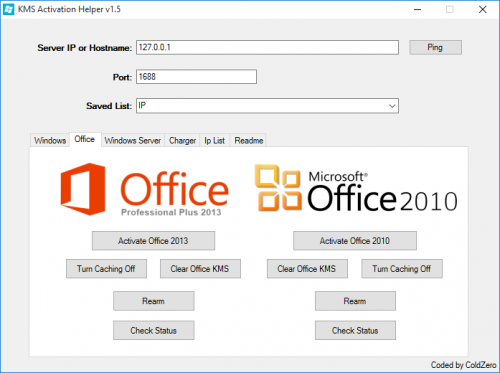Click the Microsoft Office 2010 logo image
The height and width of the screenshot is (373, 500).
pyautogui.click(x=356, y=188)
